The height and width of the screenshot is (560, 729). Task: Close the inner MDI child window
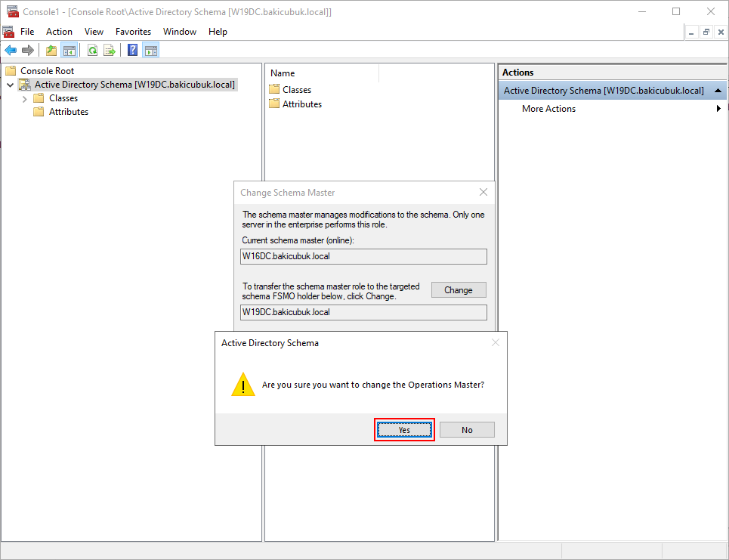pyautogui.click(x=721, y=32)
